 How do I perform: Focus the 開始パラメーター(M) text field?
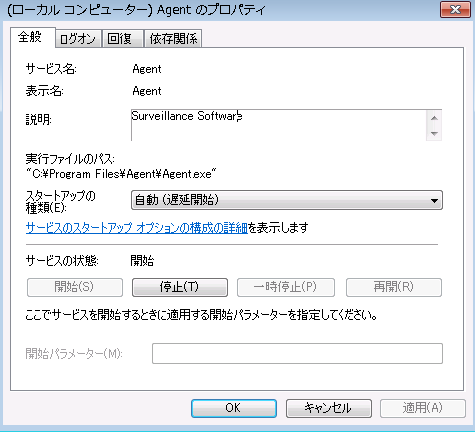(297, 353)
